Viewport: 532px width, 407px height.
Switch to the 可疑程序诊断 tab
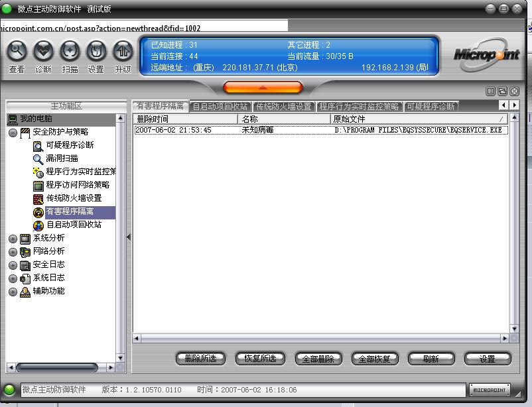431,107
